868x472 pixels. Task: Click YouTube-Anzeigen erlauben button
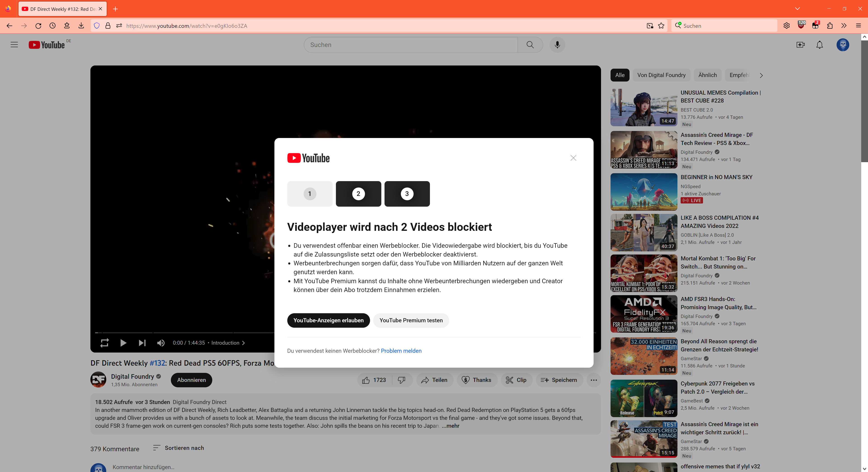(x=328, y=320)
